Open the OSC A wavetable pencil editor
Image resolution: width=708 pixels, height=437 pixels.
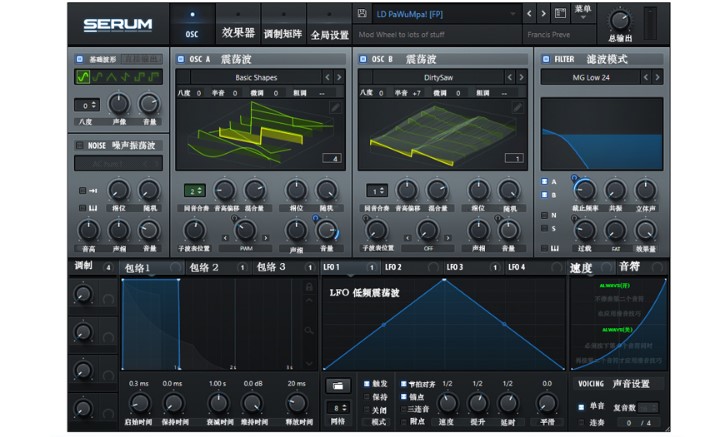(335, 107)
